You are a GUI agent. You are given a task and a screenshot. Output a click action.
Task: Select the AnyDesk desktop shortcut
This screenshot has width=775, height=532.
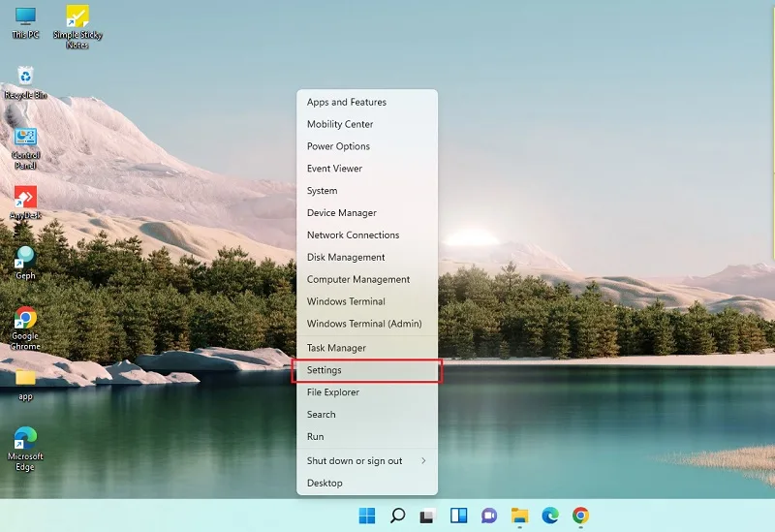[x=25, y=203]
